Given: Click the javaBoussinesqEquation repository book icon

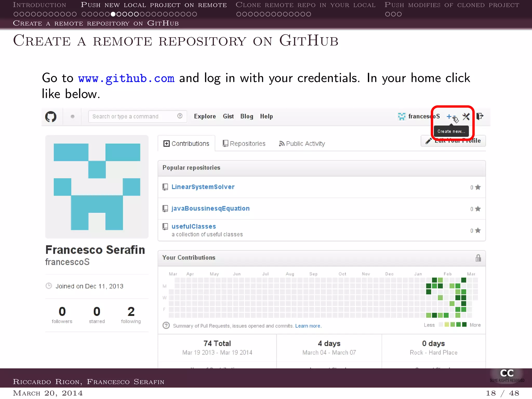Looking at the screenshot, I should pos(165,209).
